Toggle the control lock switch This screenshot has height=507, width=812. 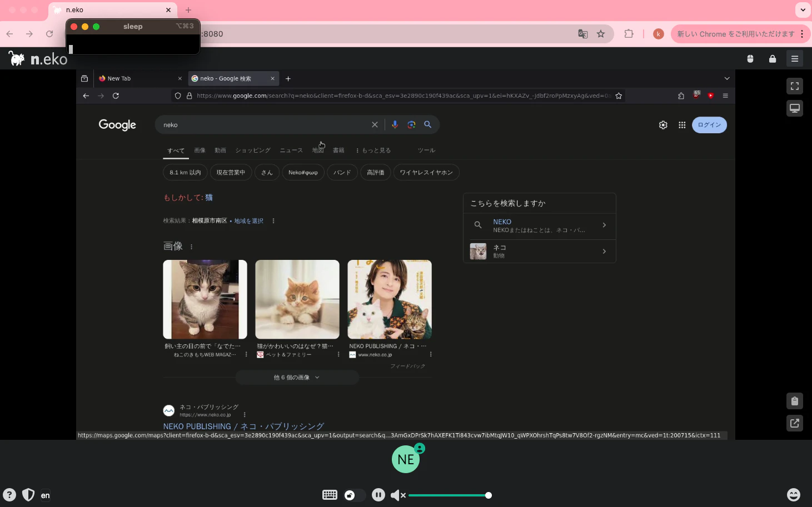[x=355, y=495]
